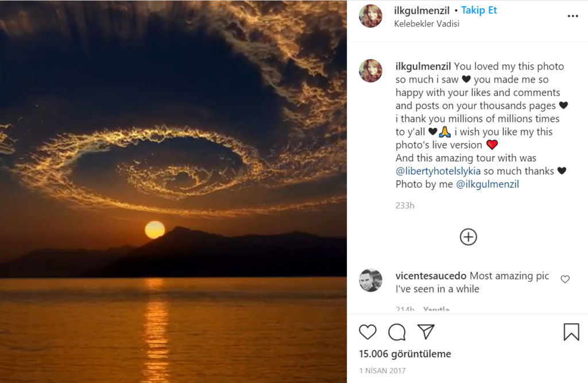Open @libertyhotelslykia mention link
The width and height of the screenshot is (588, 383).
[x=447, y=171]
